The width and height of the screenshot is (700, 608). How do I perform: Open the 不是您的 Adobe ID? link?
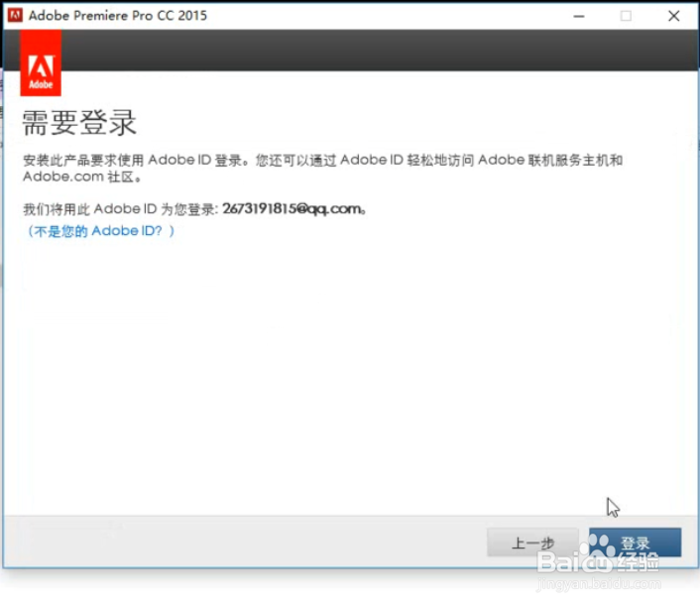100,231
